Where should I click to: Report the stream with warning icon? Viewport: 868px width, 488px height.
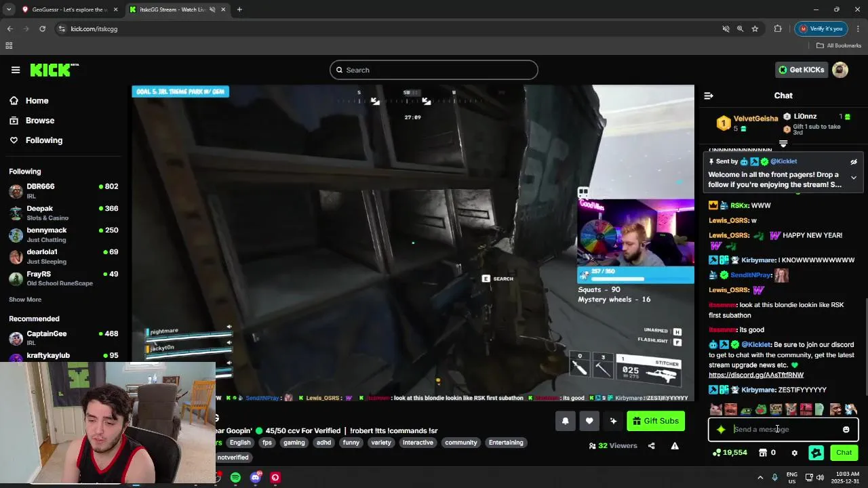coord(675,446)
